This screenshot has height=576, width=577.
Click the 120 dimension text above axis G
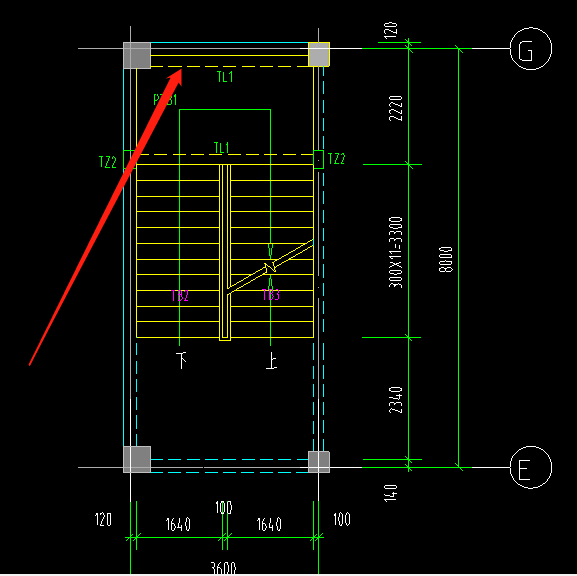click(x=391, y=30)
